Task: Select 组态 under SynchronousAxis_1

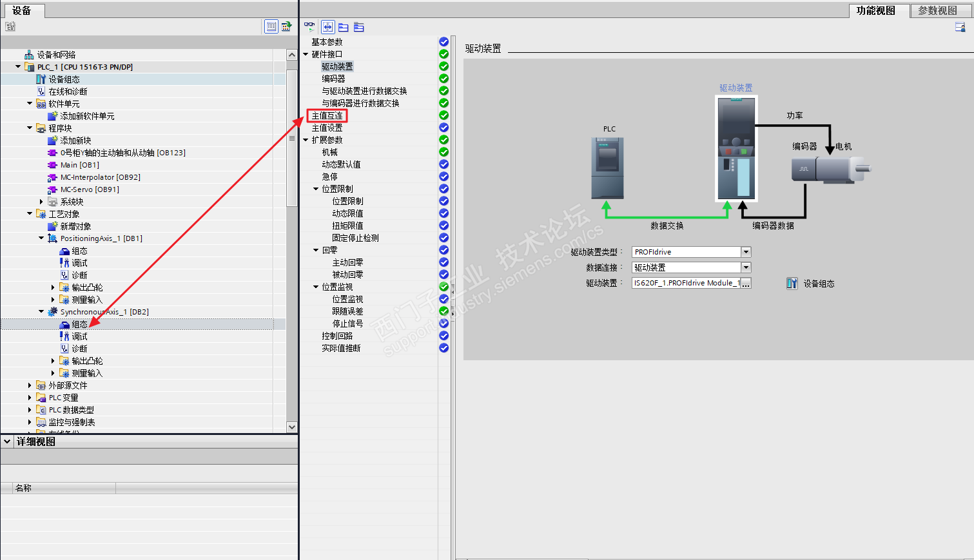Action: pos(79,324)
